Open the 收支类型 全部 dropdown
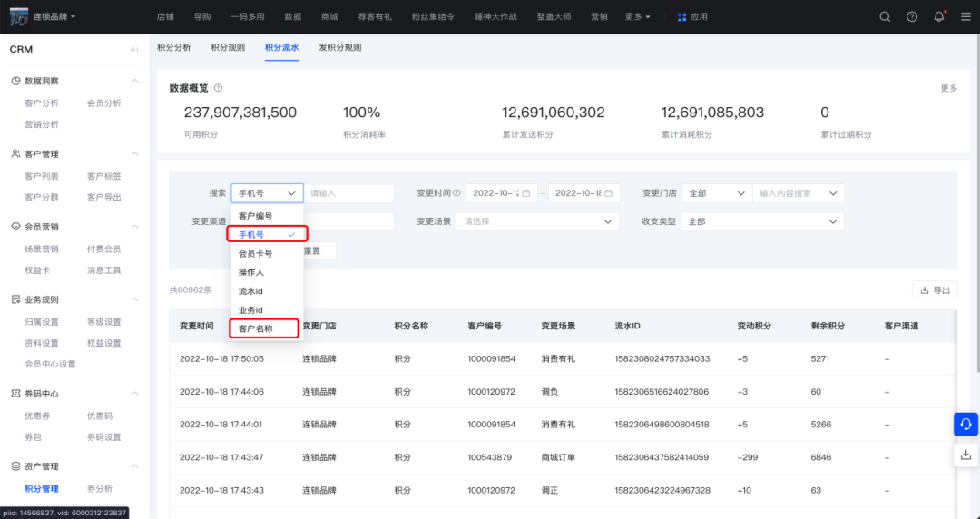 click(762, 221)
